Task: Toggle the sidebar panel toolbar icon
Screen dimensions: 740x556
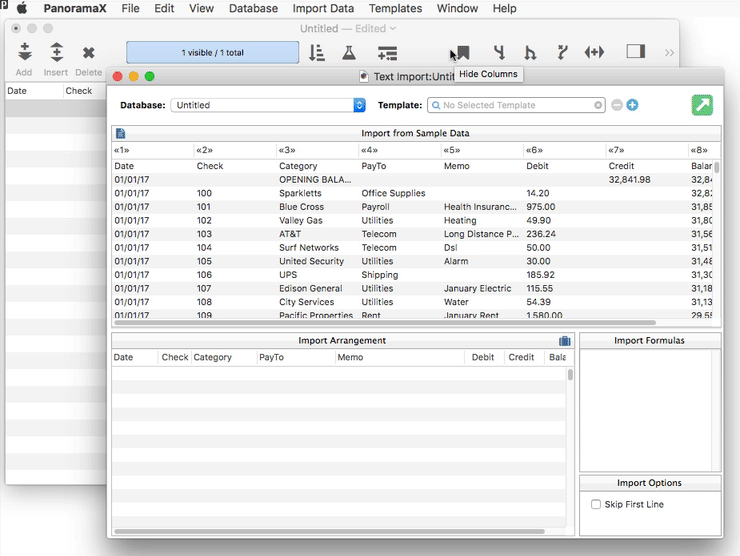Action: [636, 51]
